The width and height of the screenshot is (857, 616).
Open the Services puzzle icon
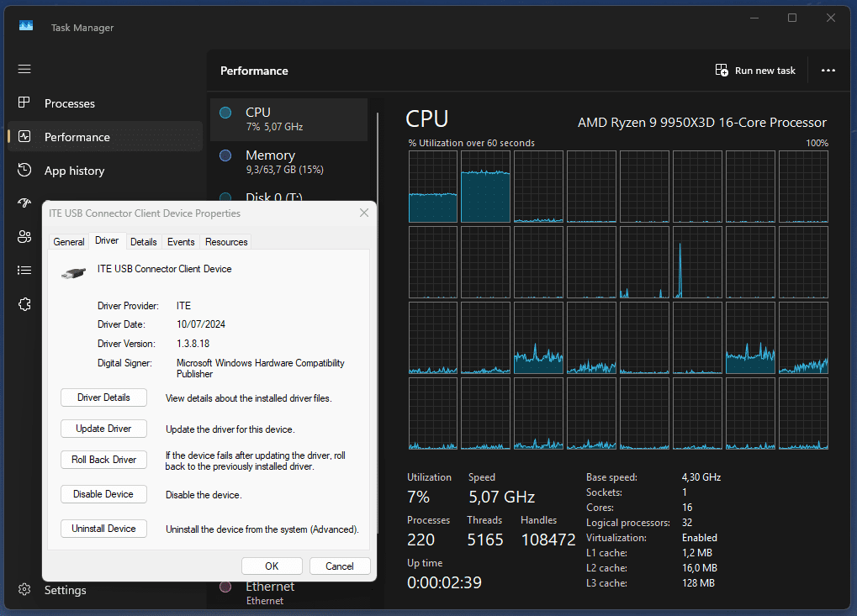click(24, 304)
